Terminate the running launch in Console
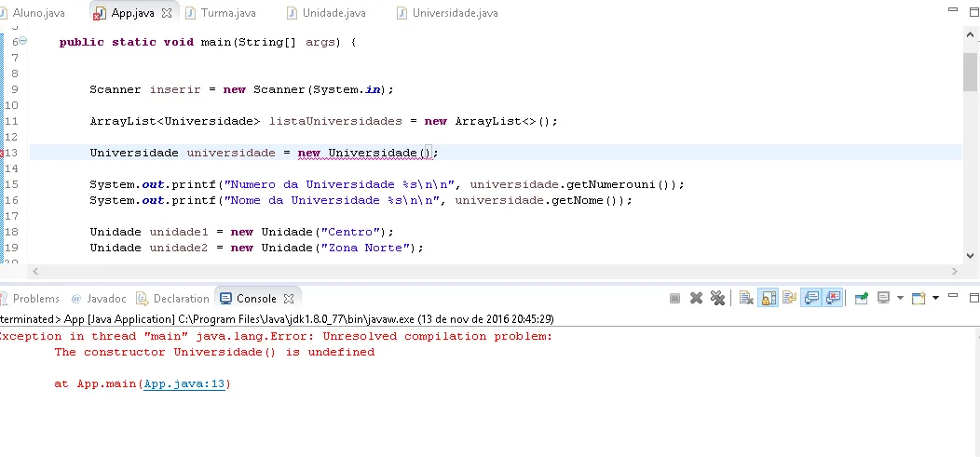Screen dimensions: 980x457 tap(674, 299)
